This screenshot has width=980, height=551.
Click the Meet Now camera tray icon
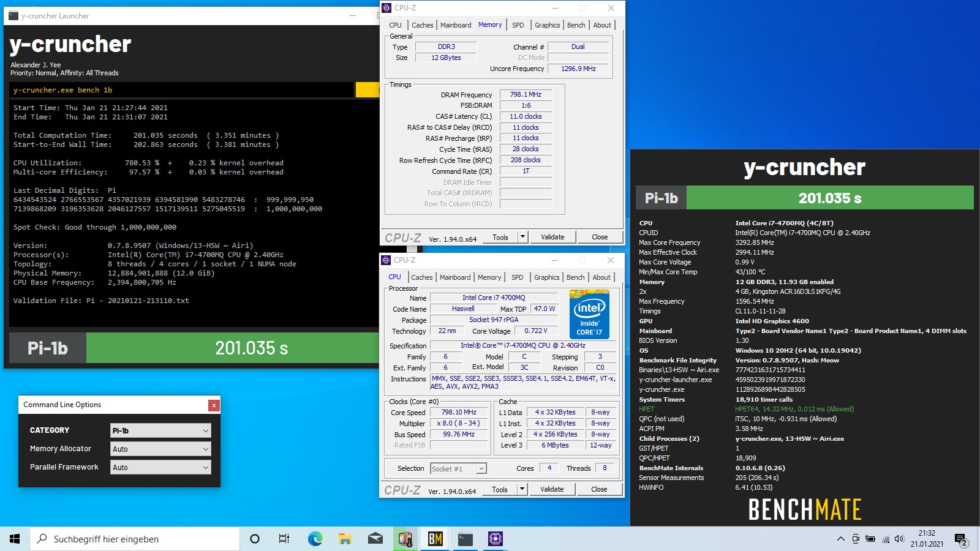856,539
